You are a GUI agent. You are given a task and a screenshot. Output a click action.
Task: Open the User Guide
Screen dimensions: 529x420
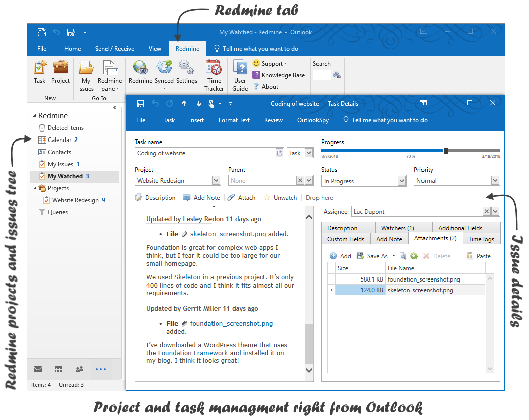[240, 76]
